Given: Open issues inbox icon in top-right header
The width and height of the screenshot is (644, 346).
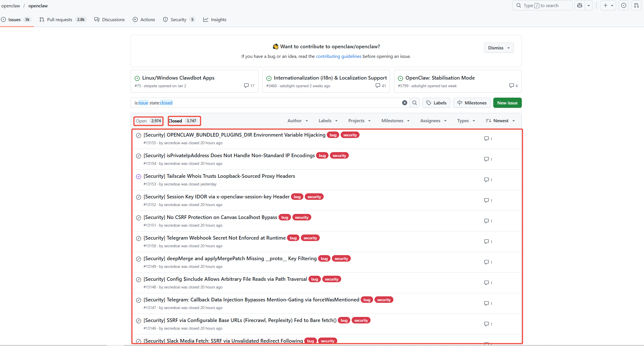Looking at the screenshot, I should (x=624, y=5).
